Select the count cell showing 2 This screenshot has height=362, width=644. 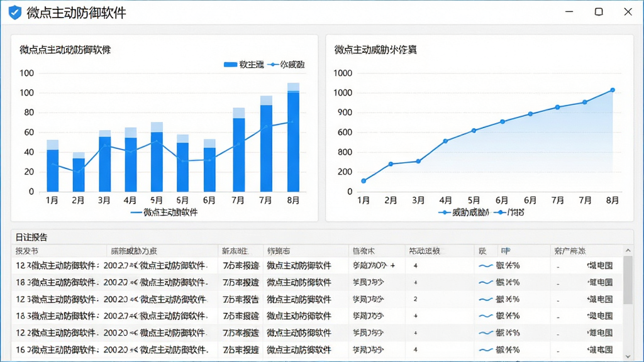tap(415, 299)
